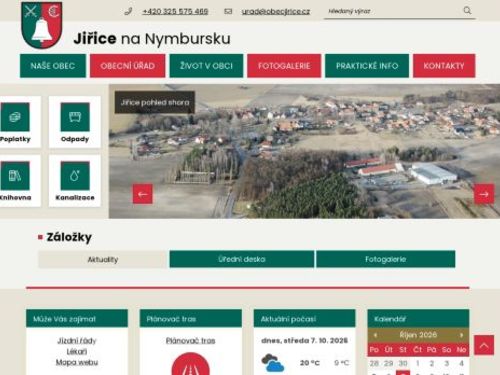Click the email envelope icon
500x375 pixels.
[x=228, y=11]
